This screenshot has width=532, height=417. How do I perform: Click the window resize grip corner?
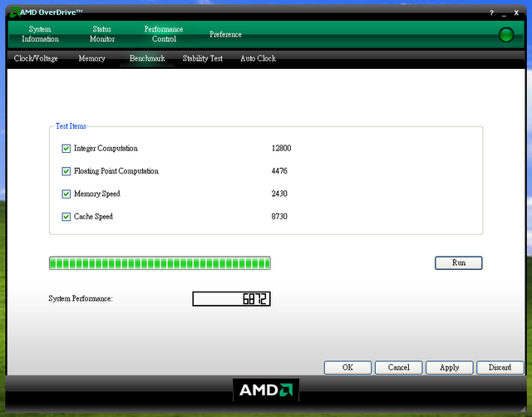(x=523, y=409)
